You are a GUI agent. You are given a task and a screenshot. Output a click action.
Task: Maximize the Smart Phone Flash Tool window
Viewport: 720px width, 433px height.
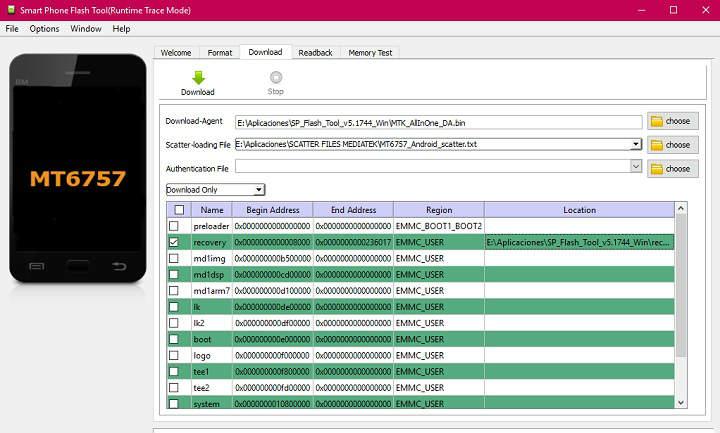click(673, 10)
